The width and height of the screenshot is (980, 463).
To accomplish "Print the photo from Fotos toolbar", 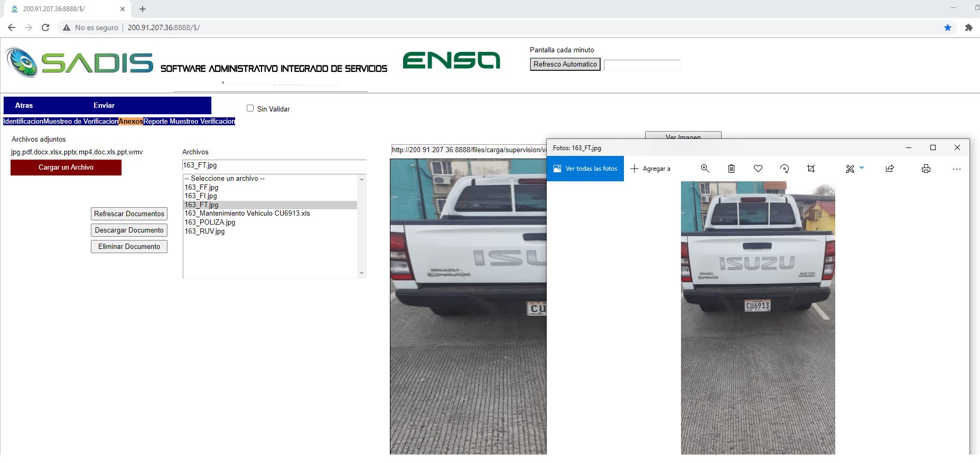I will 926,169.
